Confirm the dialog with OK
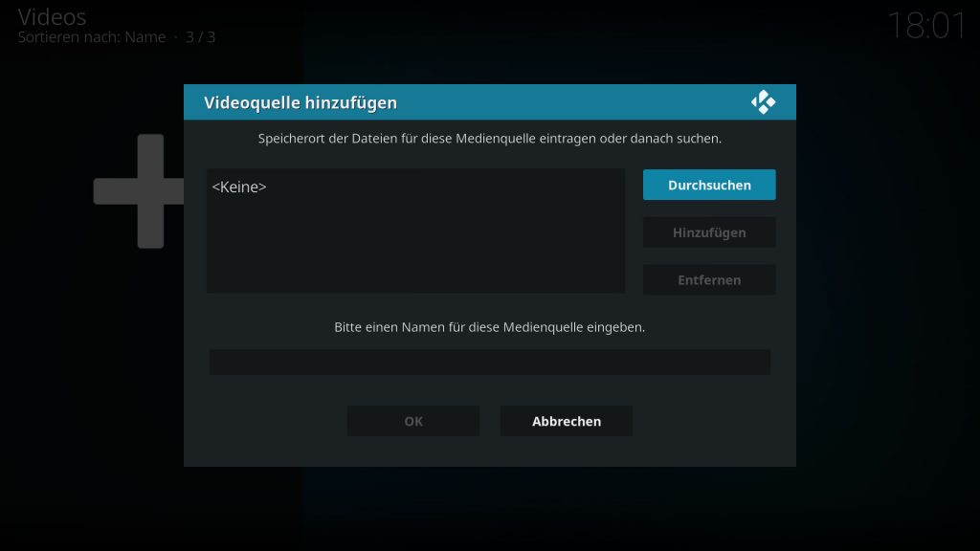The width and height of the screenshot is (980, 551). pos(413,421)
